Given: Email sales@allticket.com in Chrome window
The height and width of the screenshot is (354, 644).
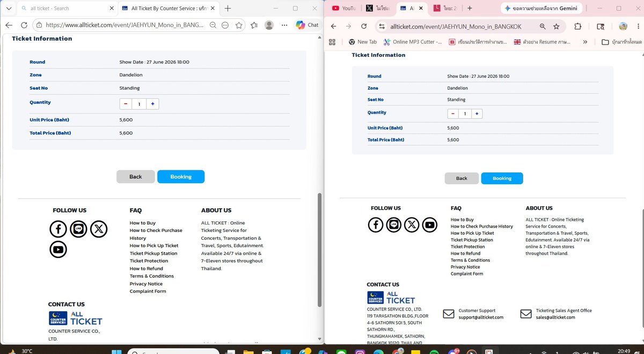Looking at the screenshot, I should (555, 317).
